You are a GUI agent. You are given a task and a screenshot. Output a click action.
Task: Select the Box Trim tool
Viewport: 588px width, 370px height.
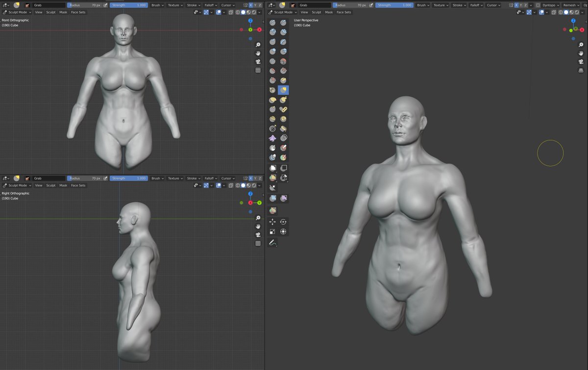283,178
